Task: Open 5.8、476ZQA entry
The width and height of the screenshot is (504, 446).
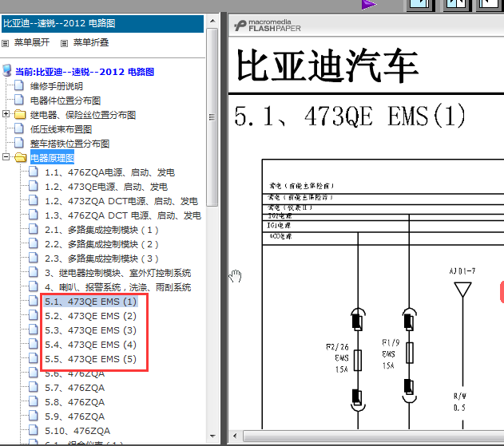Action: pyautogui.click(x=74, y=402)
